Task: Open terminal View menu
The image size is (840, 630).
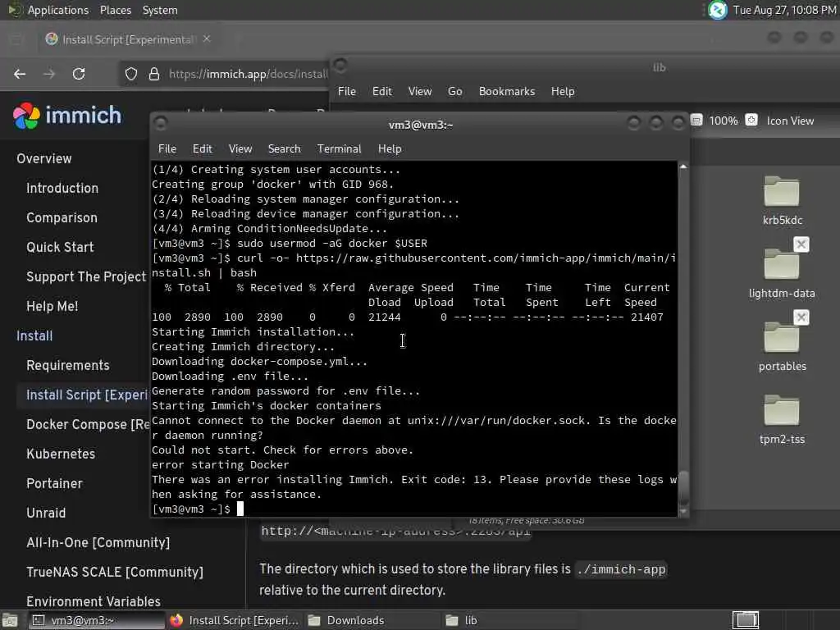Action: click(240, 149)
